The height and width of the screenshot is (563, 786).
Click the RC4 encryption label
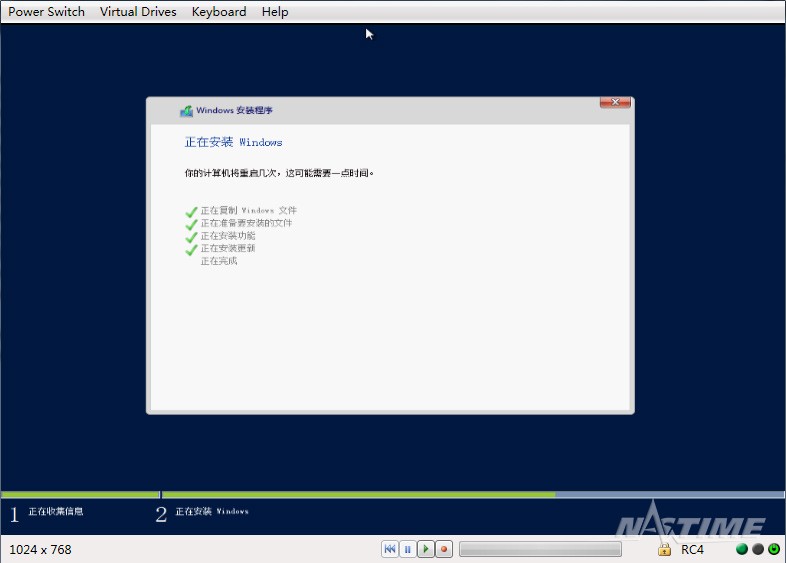point(692,549)
